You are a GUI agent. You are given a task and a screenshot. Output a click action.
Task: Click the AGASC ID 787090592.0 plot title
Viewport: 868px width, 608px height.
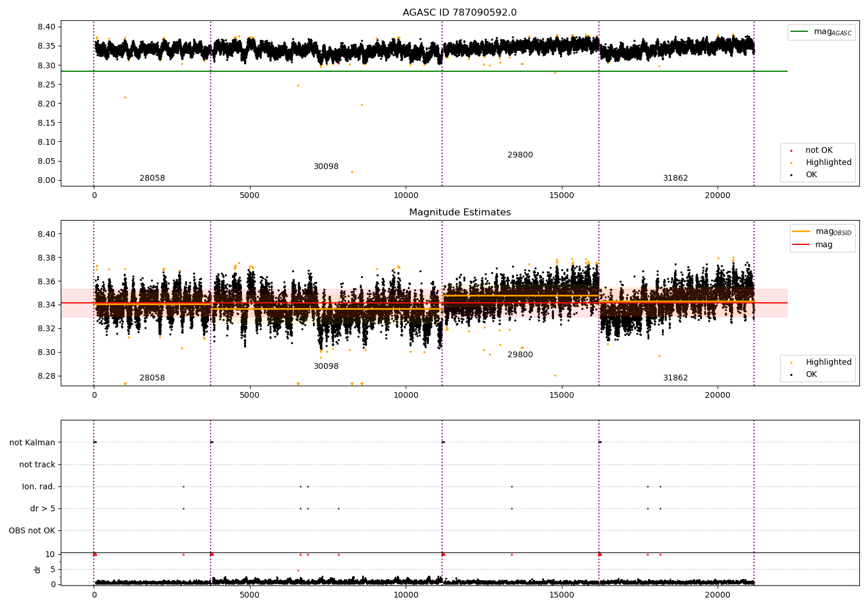459,13
